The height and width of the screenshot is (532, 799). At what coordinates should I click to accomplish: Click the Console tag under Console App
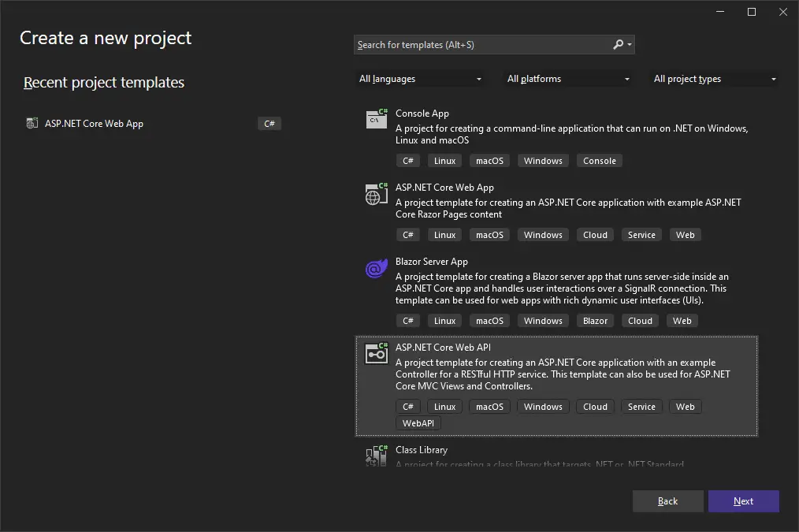point(599,161)
